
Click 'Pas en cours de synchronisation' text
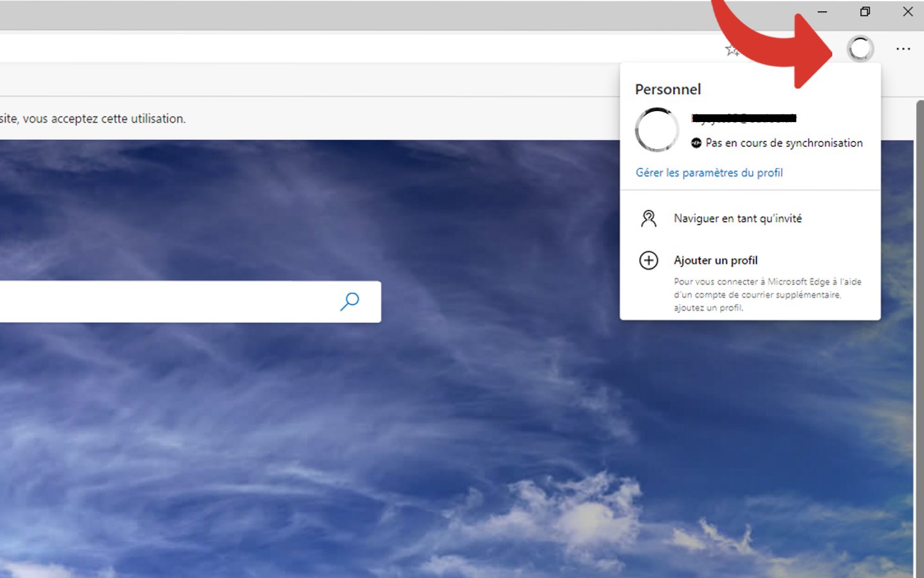[783, 143]
